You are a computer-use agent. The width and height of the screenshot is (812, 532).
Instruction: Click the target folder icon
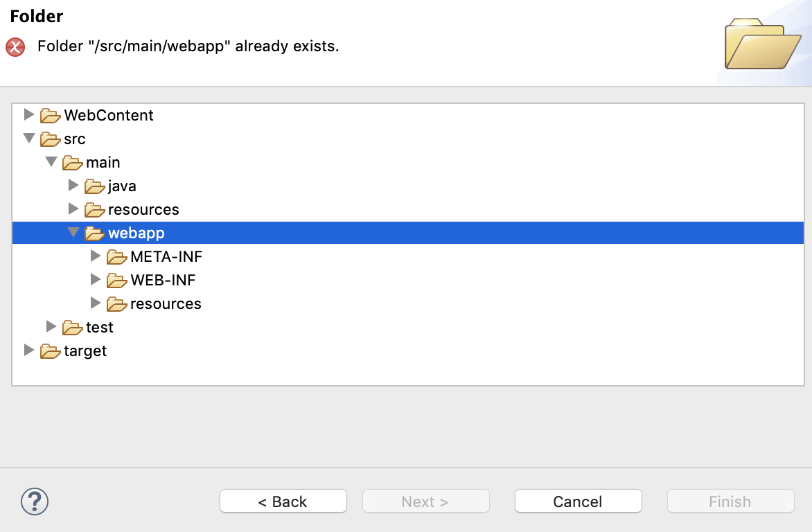coord(51,351)
